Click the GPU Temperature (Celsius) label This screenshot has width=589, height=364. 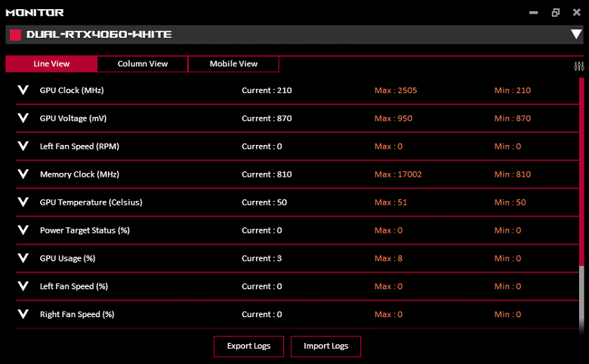pos(91,202)
